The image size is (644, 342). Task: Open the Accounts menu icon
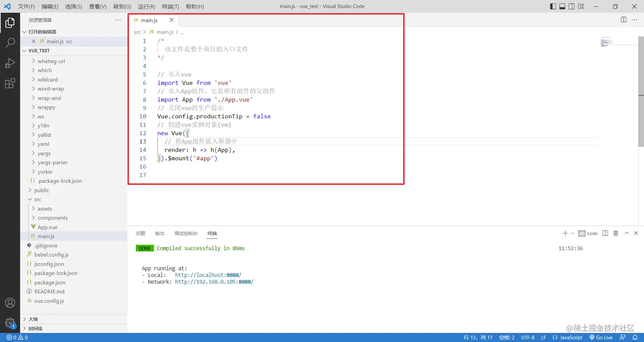pos(10,303)
